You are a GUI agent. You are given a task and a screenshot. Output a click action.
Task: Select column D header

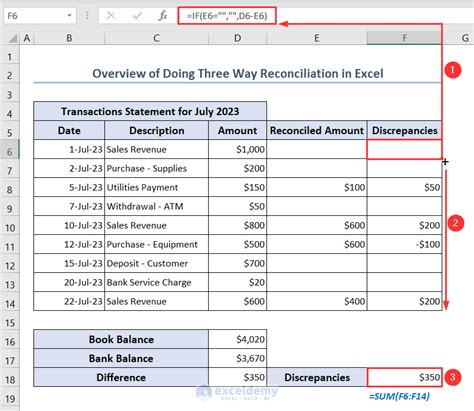(237, 38)
